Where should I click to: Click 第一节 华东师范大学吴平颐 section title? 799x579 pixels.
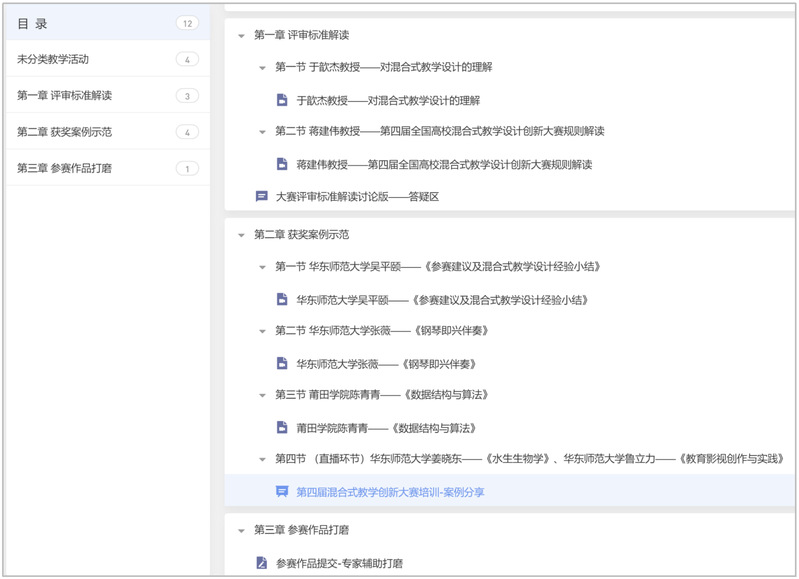click(438, 267)
